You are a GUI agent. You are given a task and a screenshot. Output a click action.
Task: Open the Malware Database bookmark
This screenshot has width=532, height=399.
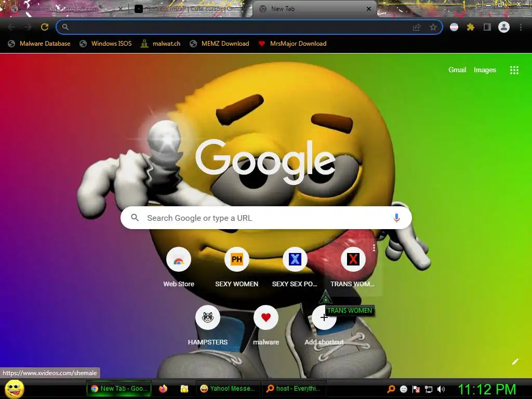click(x=39, y=44)
